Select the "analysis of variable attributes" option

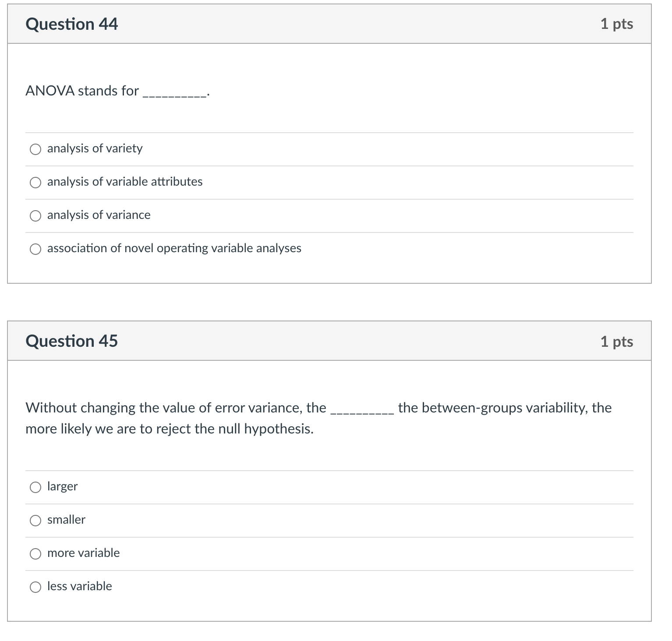click(x=36, y=182)
